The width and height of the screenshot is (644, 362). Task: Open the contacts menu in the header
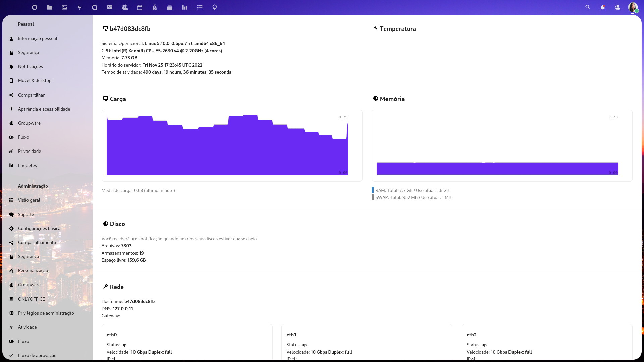coord(618,7)
